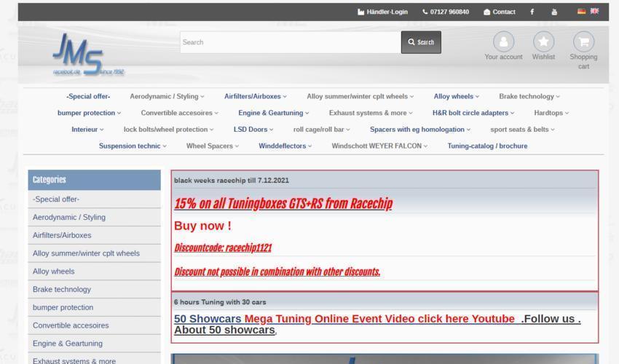Select Brake technology in sidebar
This screenshot has height=364, width=619.
tap(95, 290)
